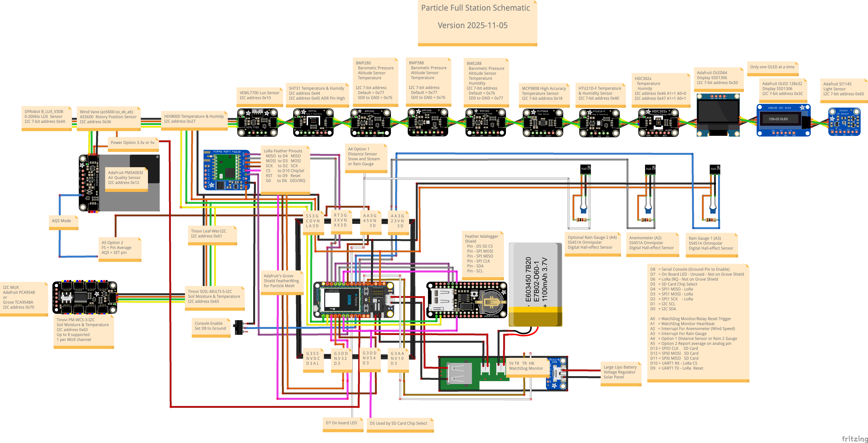Click the D7 On board LED note
This screenshot has height=443, width=868.
coord(341,423)
